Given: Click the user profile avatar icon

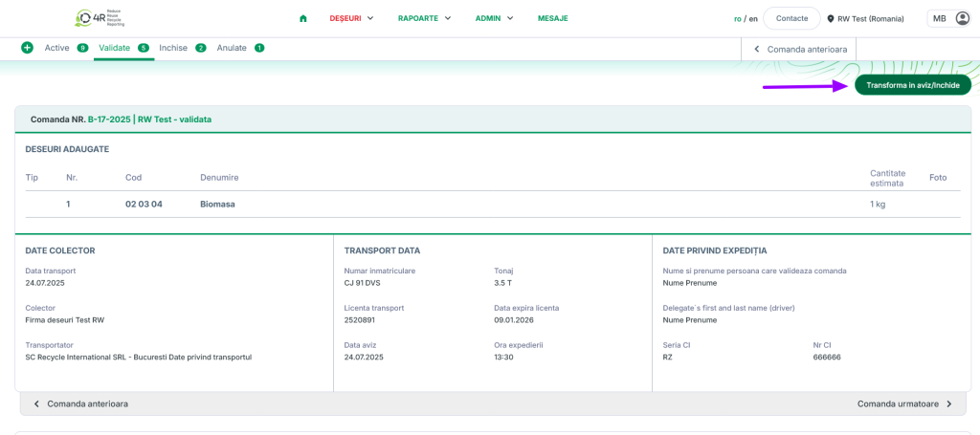Looking at the screenshot, I should tap(963, 18).
